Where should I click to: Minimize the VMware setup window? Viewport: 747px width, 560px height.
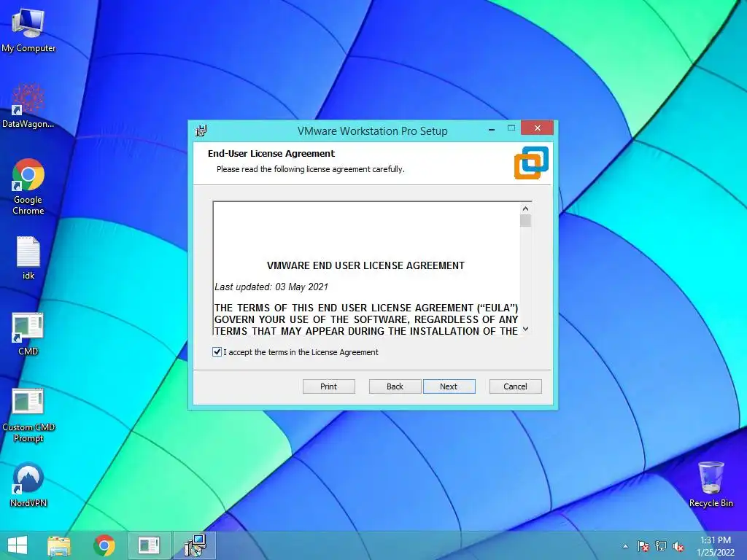coord(492,129)
